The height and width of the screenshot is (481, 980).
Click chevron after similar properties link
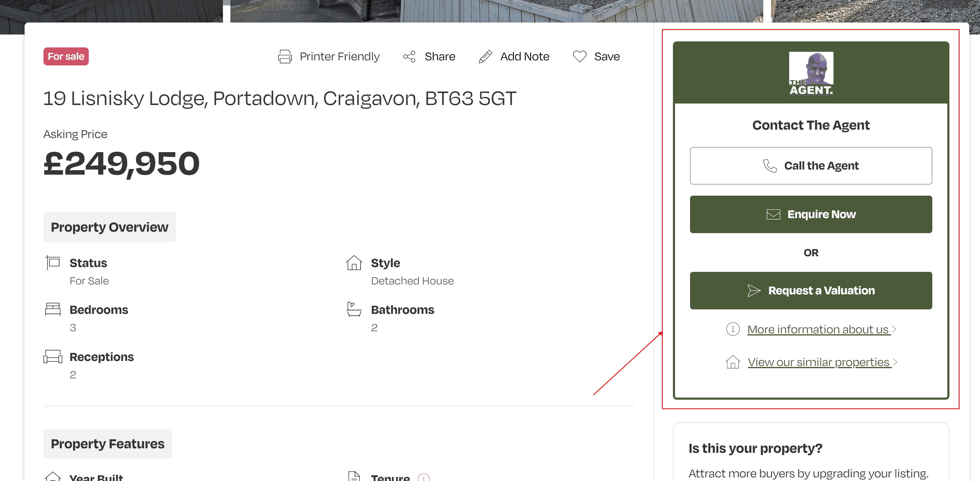(895, 362)
